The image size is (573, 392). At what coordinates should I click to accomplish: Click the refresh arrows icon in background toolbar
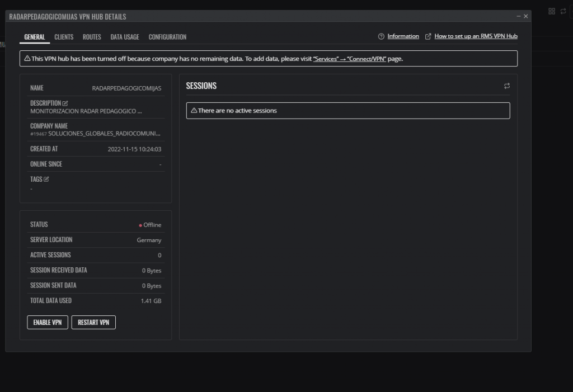coord(563,11)
